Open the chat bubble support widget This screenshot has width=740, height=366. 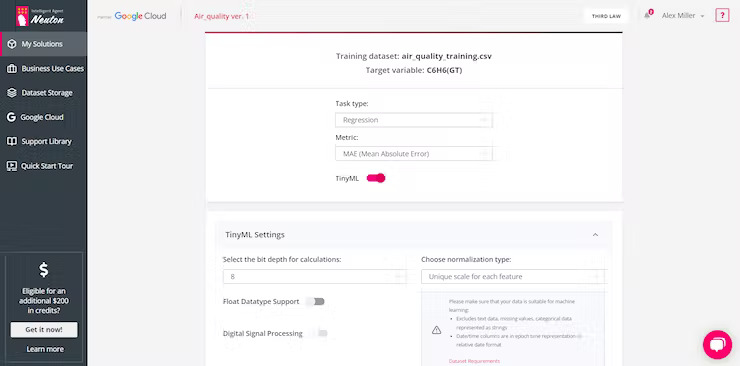point(717,345)
